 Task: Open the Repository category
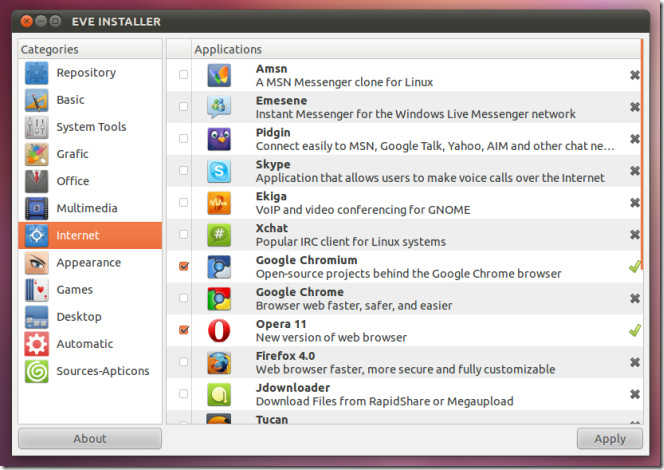[90, 73]
